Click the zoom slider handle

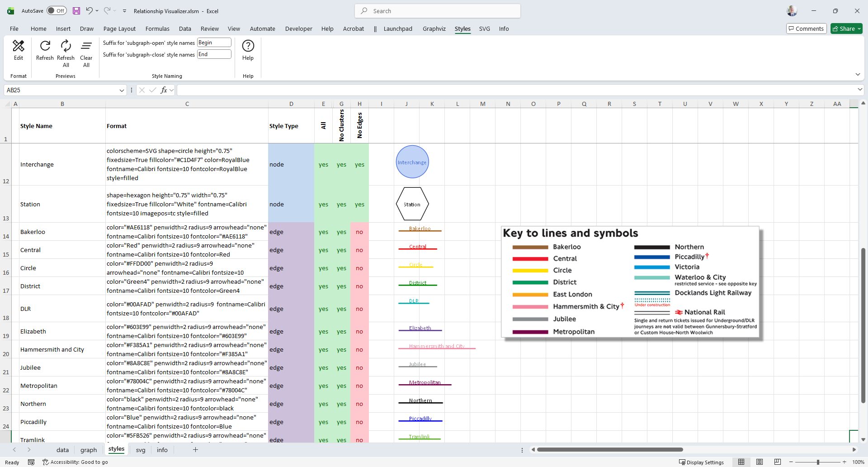tap(818, 462)
